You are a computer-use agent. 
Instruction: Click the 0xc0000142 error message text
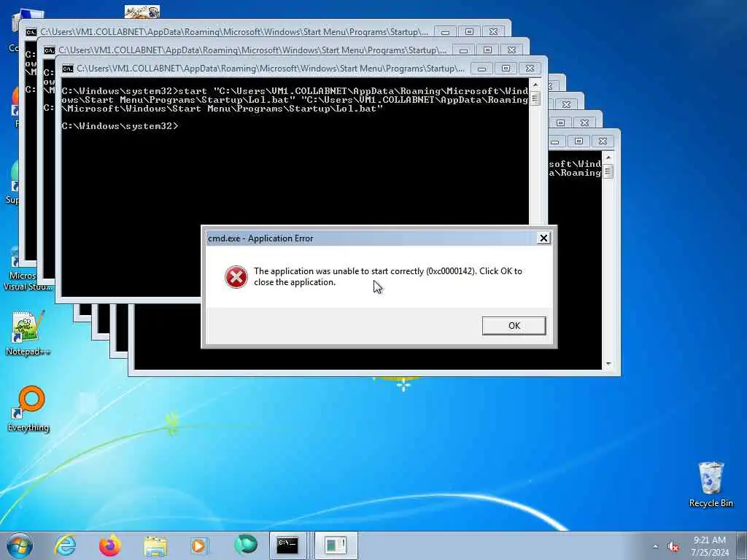pos(388,276)
